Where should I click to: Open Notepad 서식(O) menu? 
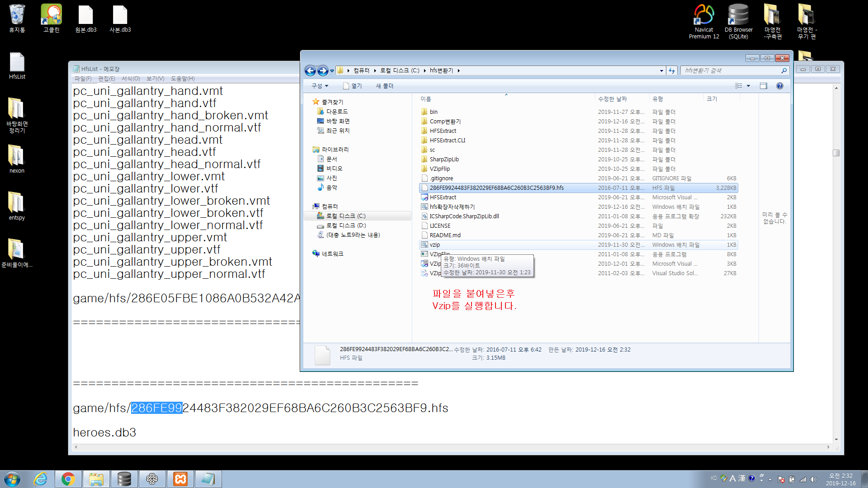131,79
